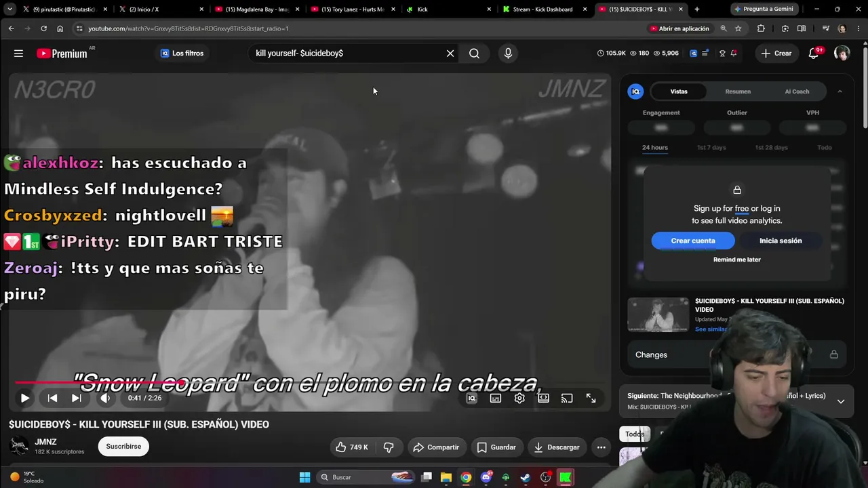This screenshot has height=488, width=868.
Task: Skip to the next video
Action: pos(77,399)
